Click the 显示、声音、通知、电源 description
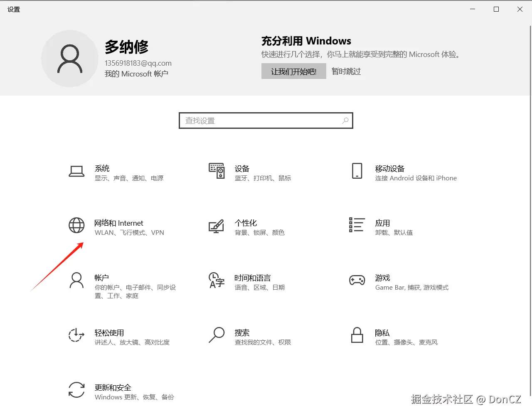Image resolution: width=532 pixels, height=416 pixels. coord(129,178)
